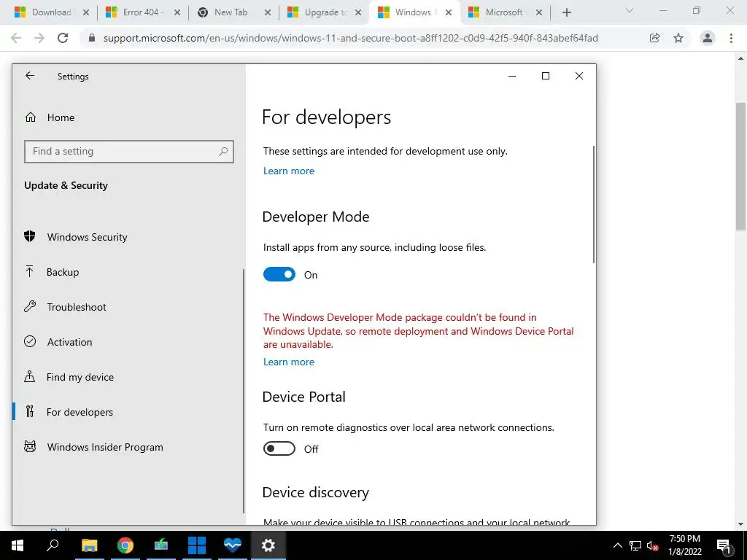This screenshot has width=747, height=560.
Task: Click browser forward navigation arrow
Action: [x=39, y=38]
